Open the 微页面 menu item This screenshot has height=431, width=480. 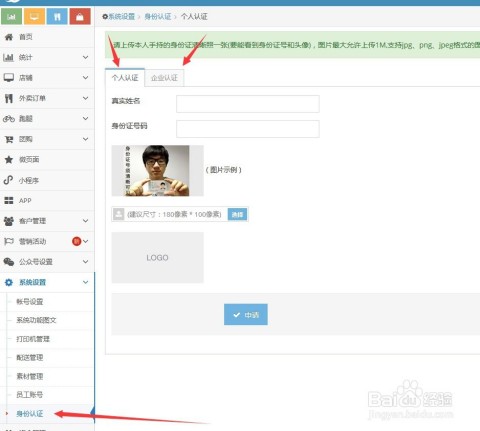pyautogui.click(x=47, y=160)
